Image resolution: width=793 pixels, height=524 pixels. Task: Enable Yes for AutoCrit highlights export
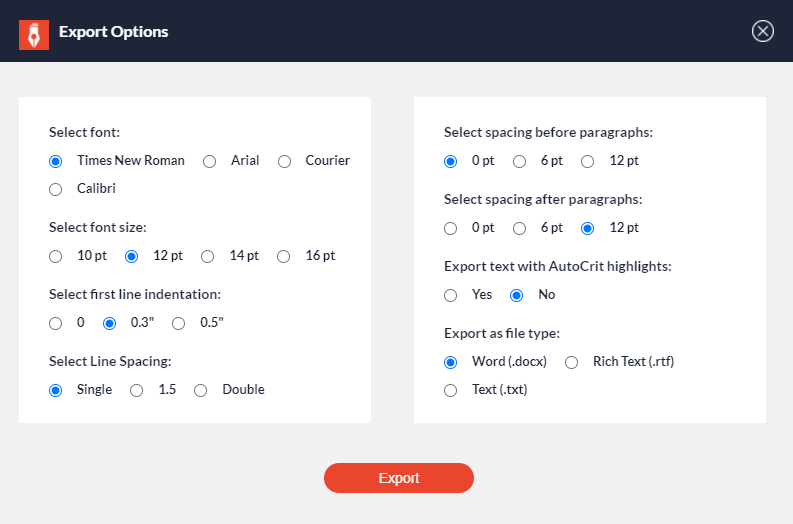[451, 295]
